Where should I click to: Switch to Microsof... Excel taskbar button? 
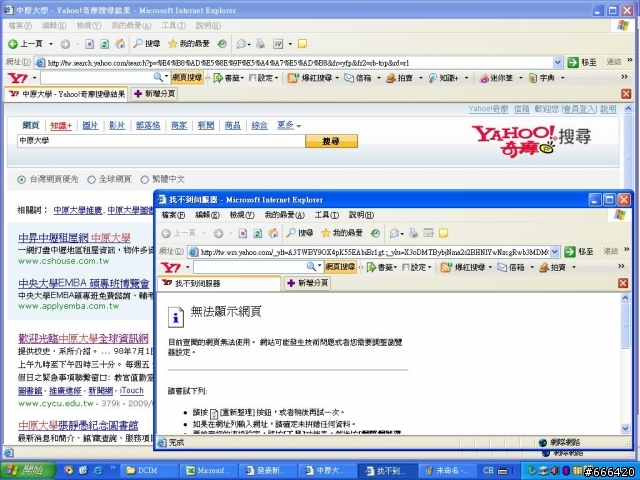click(x=209, y=470)
